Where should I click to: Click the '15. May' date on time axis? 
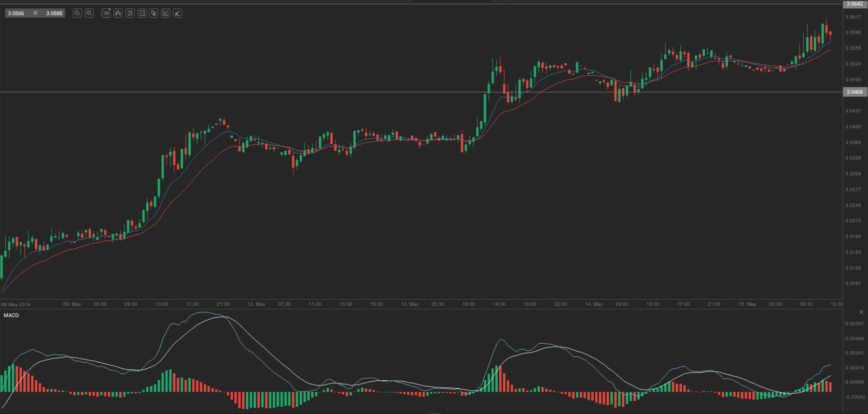(x=747, y=304)
